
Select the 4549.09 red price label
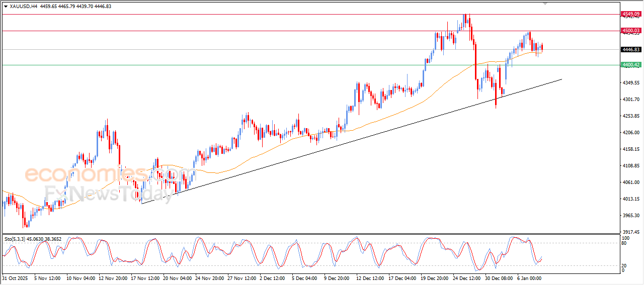[630, 14]
